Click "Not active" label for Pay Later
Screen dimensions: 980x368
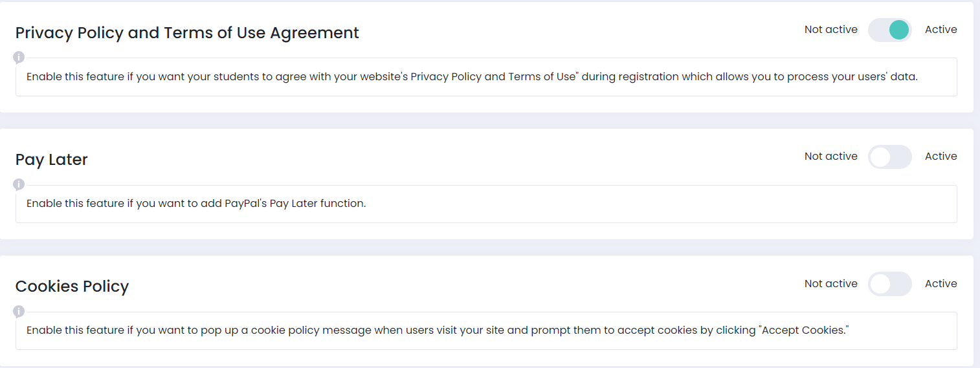coord(831,157)
